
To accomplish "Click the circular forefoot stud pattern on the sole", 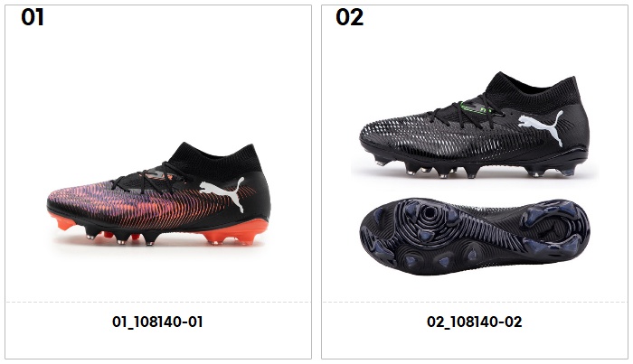I will tap(428, 219).
